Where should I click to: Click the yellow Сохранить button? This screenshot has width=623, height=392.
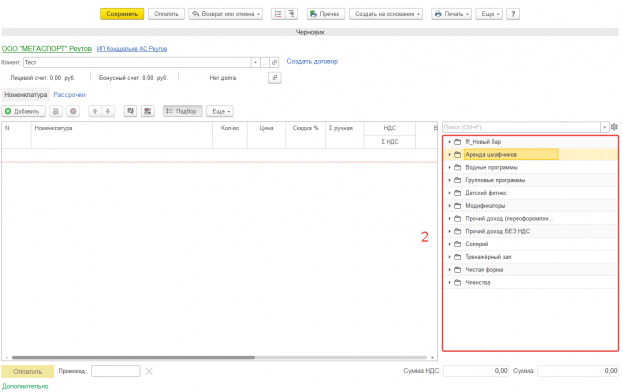tap(122, 14)
